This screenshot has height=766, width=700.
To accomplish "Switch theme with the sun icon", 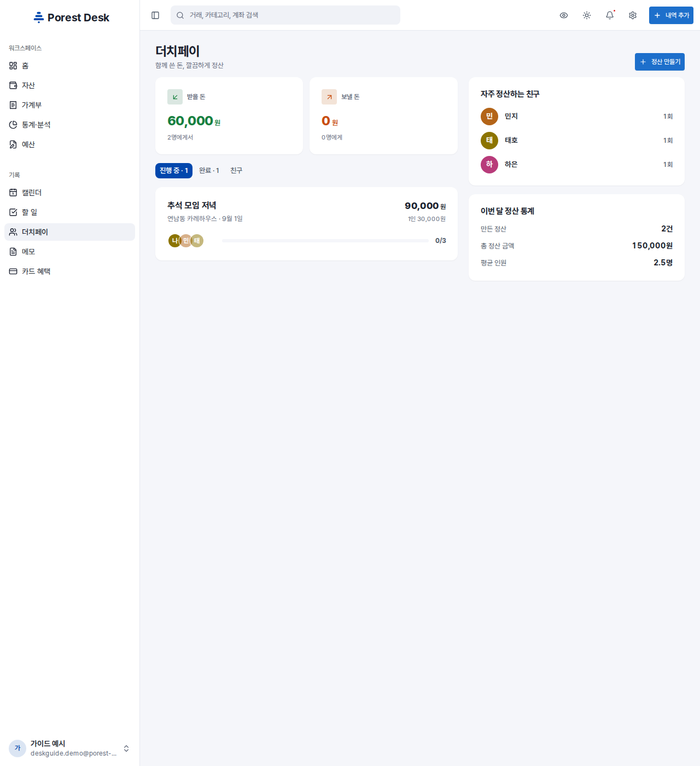I will (x=587, y=15).
